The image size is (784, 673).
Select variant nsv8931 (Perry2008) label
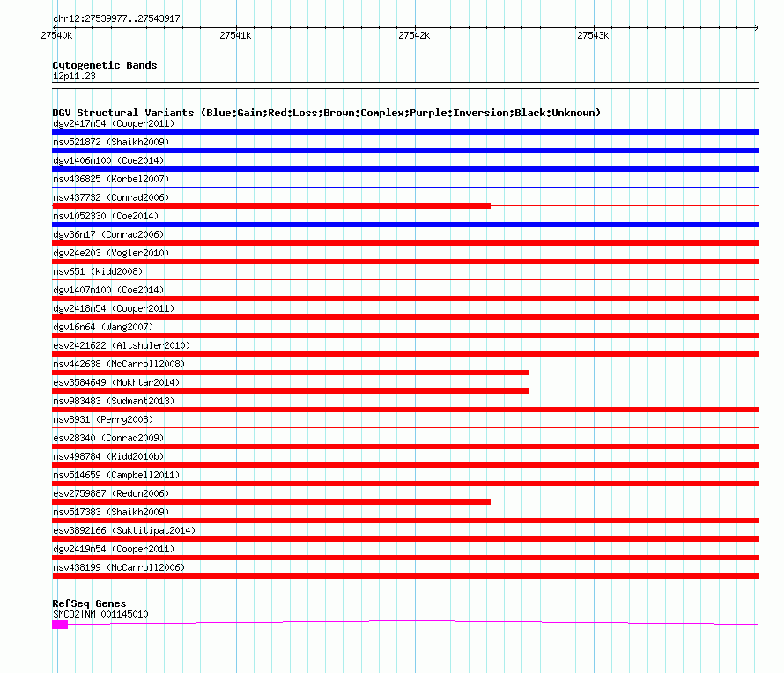coord(103,419)
